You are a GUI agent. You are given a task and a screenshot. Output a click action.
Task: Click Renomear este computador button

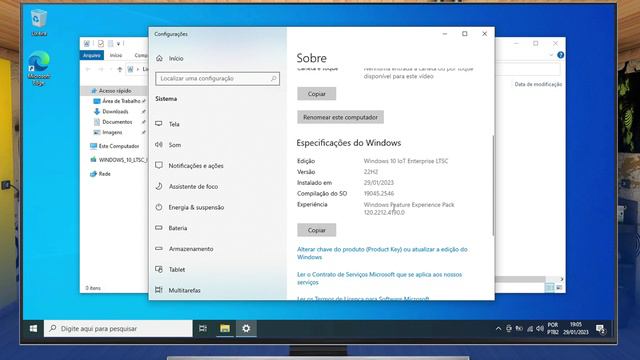tap(340, 117)
